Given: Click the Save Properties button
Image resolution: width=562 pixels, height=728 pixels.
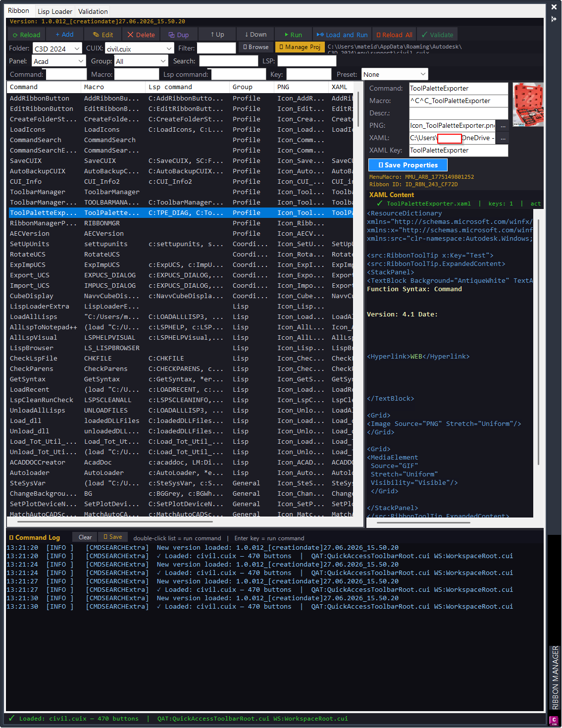Looking at the screenshot, I should point(408,165).
